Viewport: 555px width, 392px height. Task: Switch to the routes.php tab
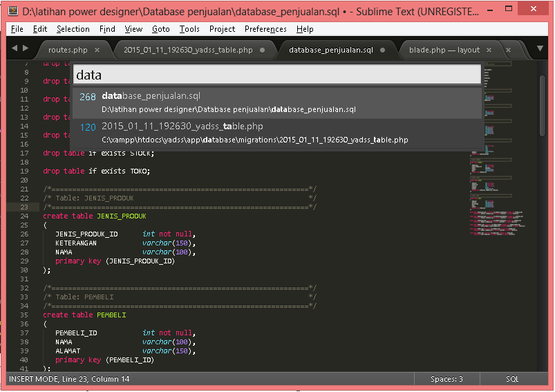coord(68,50)
